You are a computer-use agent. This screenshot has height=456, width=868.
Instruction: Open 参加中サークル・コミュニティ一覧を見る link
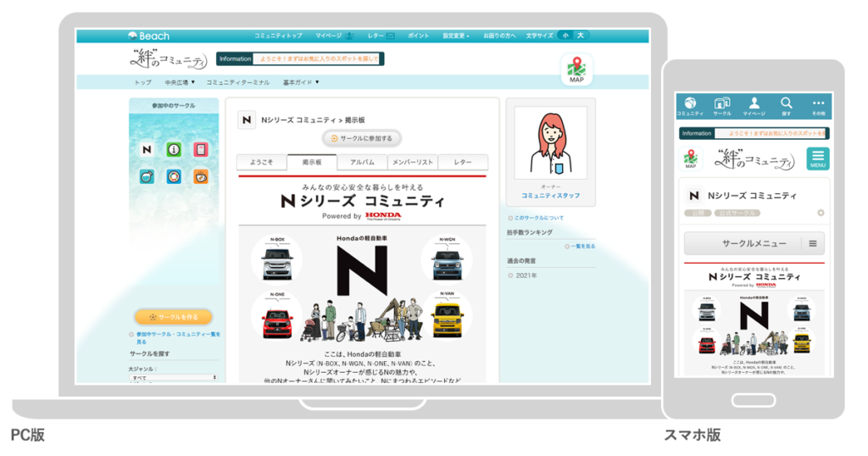[x=177, y=337]
